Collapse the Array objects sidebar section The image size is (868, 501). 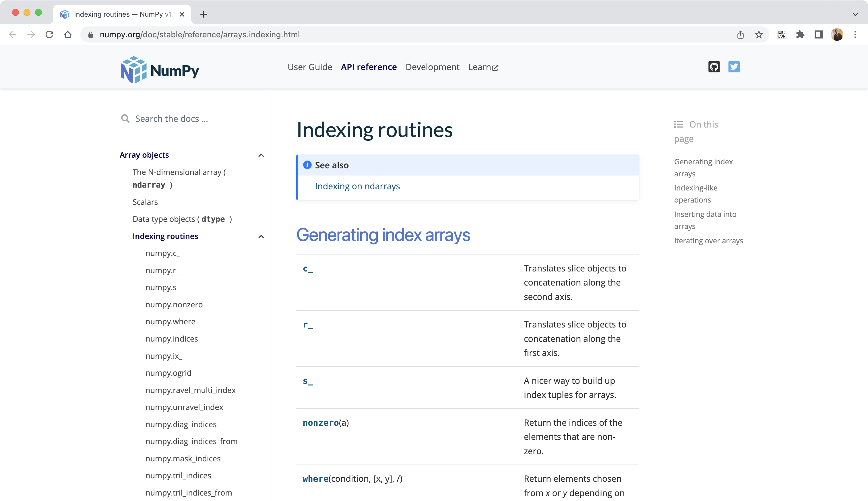(x=261, y=155)
